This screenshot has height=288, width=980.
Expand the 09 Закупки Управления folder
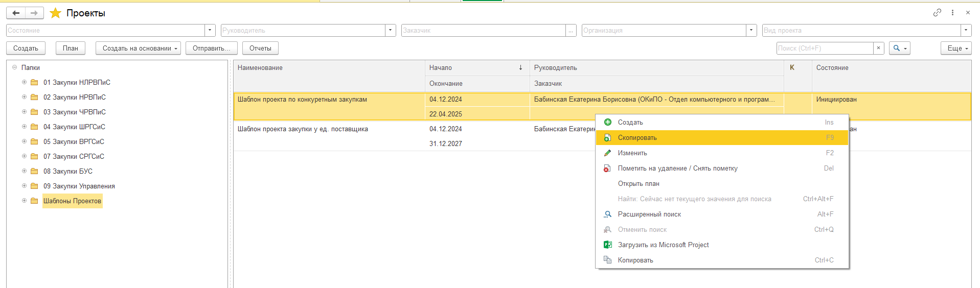[24, 186]
